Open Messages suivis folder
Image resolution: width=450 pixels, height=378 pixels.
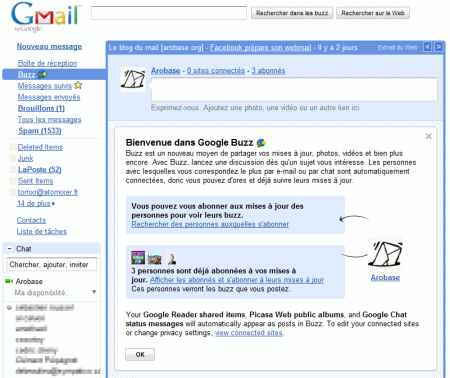(x=45, y=86)
